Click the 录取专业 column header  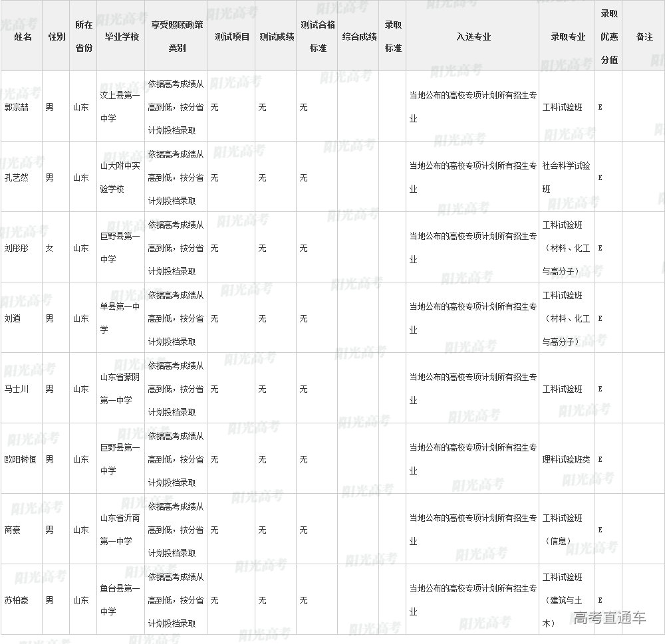click(x=567, y=37)
